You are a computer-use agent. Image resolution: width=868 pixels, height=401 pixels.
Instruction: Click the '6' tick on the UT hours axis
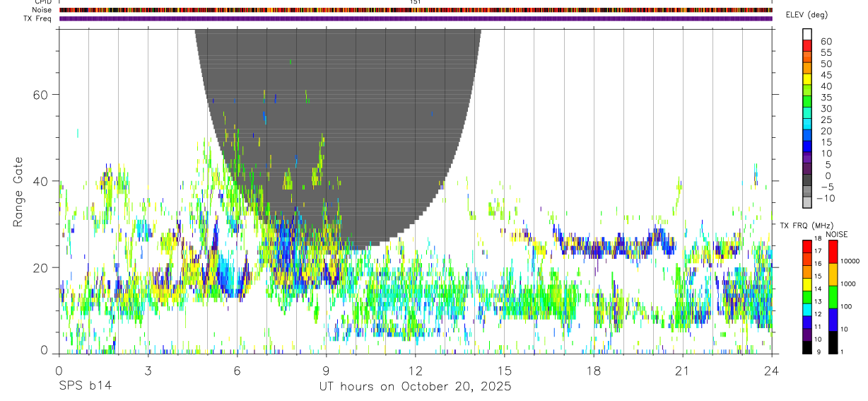coord(237,371)
